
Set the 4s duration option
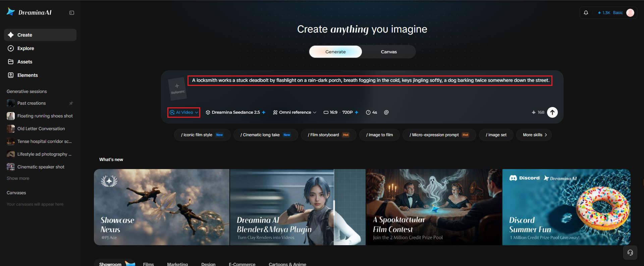point(371,112)
